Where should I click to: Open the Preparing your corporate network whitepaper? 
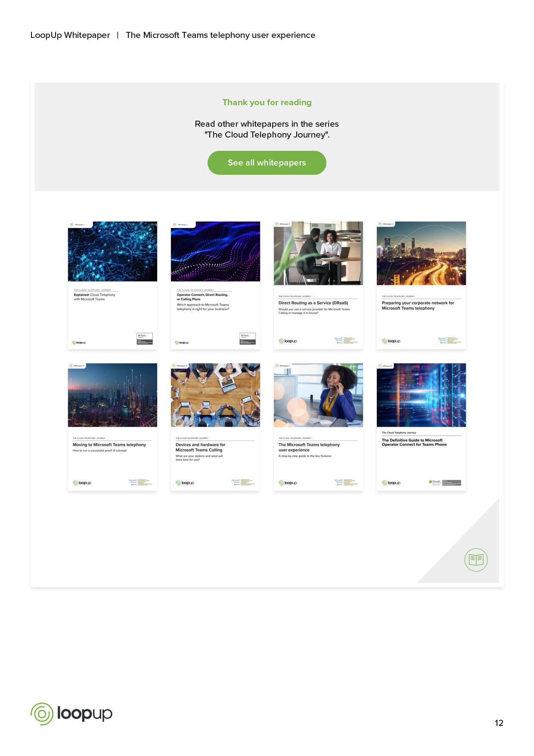click(421, 284)
